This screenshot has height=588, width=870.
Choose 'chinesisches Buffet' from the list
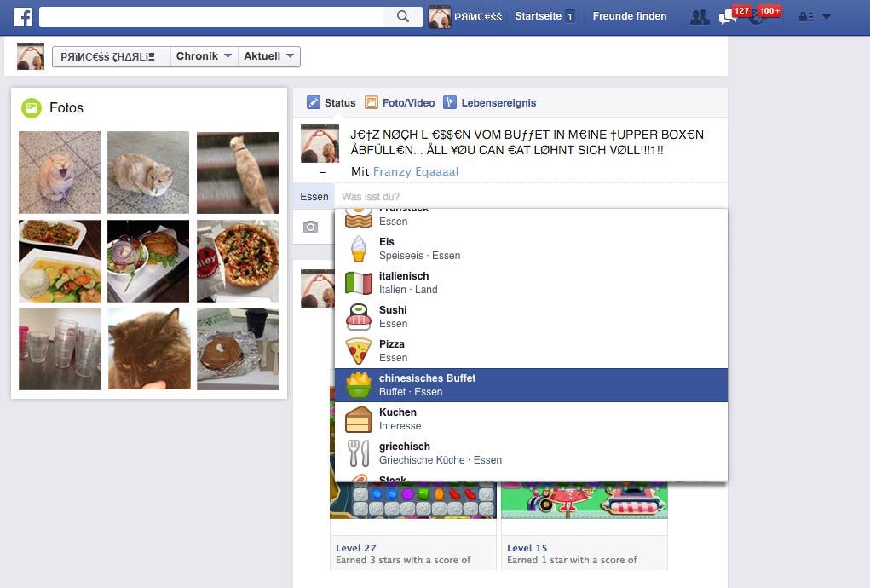click(x=531, y=385)
